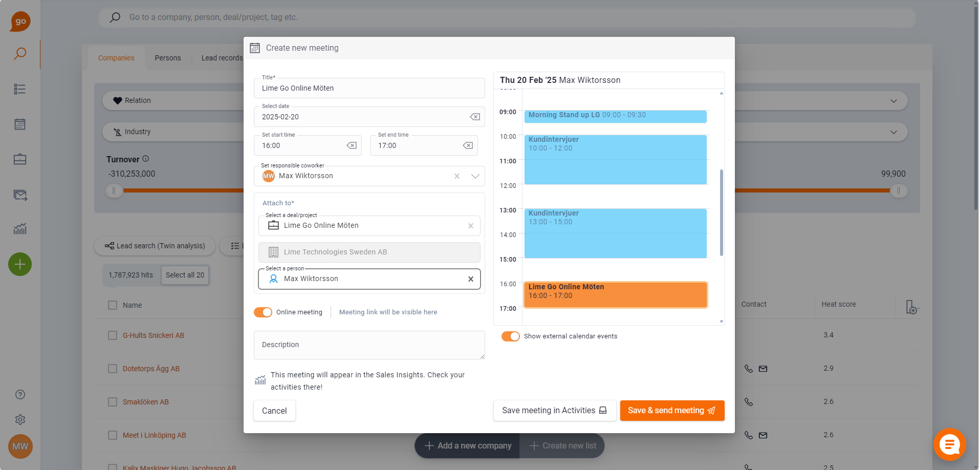Viewport: 980px width, 470px height.
Task: Click the add column icon in table header
Action: coord(912,307)
